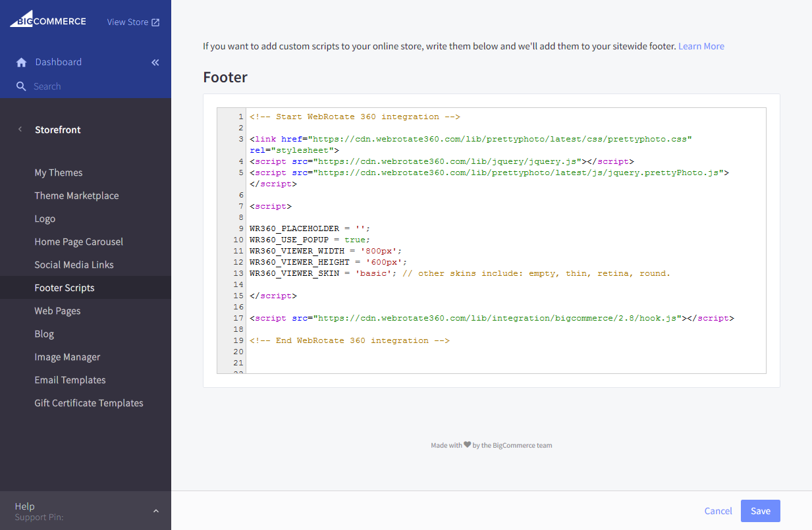Click the closing script tag on line 15
This screenshot has width=812, height=530.
[x=273, y=296]
